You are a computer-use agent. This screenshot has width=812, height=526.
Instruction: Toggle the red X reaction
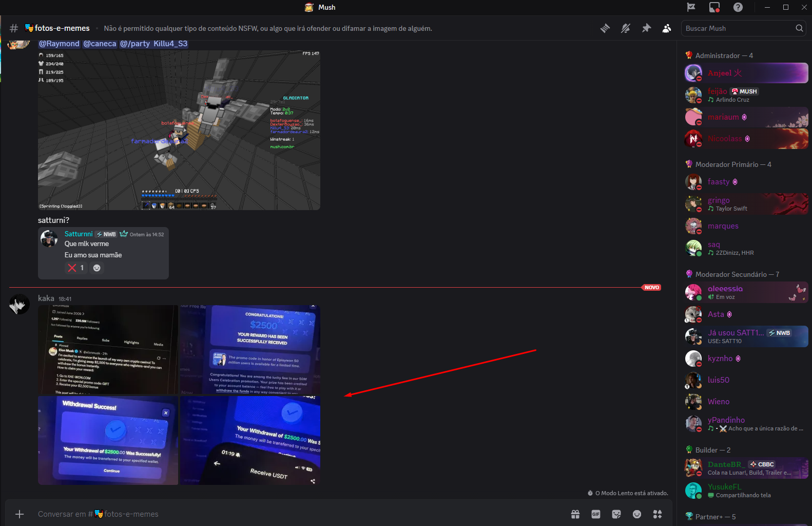76,268
